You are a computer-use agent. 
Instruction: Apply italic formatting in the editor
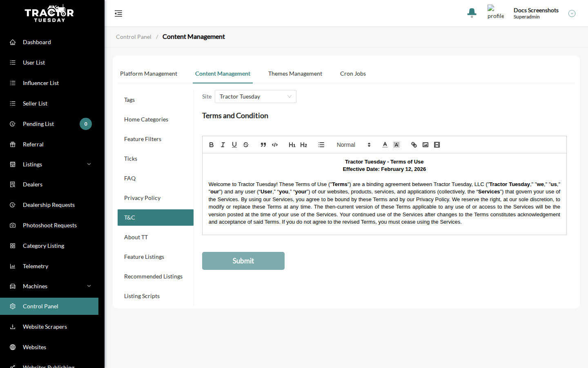223,145
